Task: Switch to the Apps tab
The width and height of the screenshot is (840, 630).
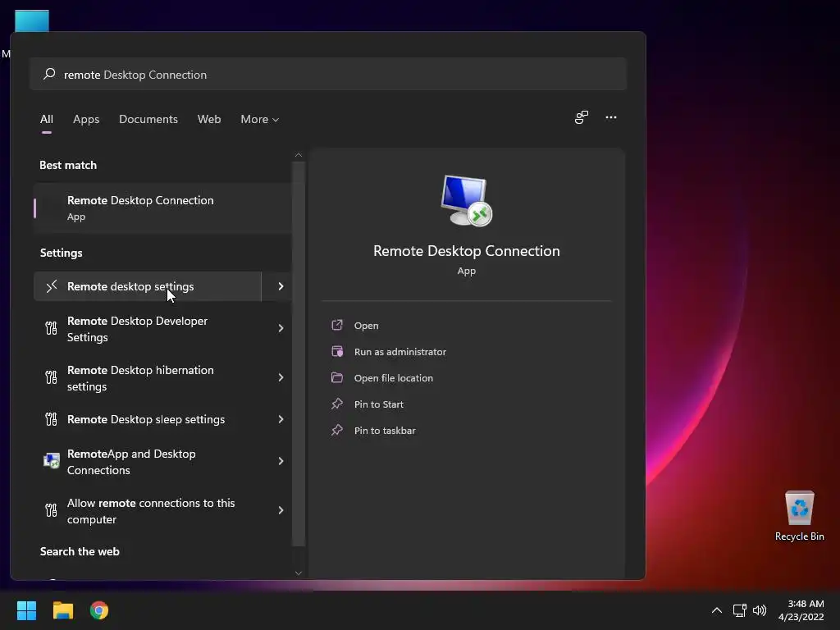Action: coord(86,120)
